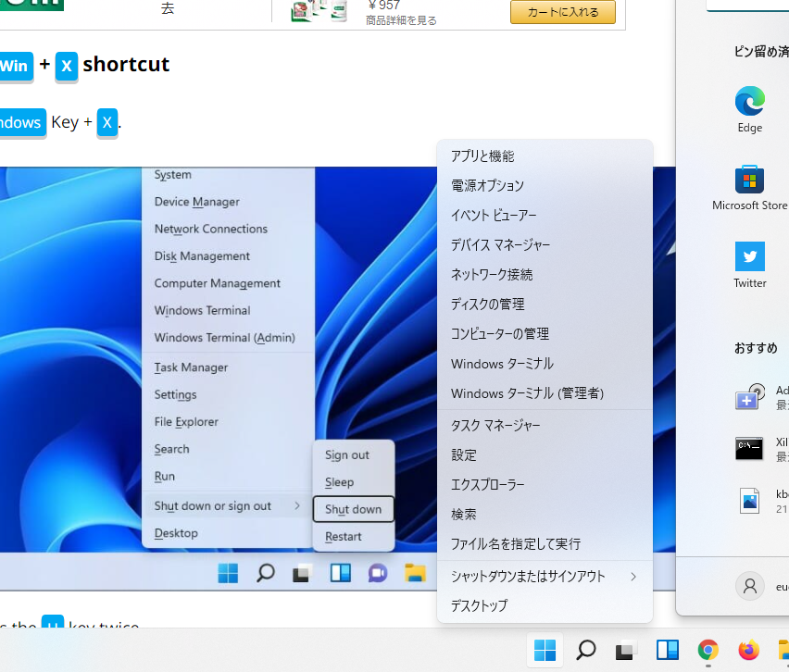The width and height of the screenshot is (789, 672).
Task: Choose デバイス マネージャー menu entry
Action: pyautogui.click(x=500, y=244)
